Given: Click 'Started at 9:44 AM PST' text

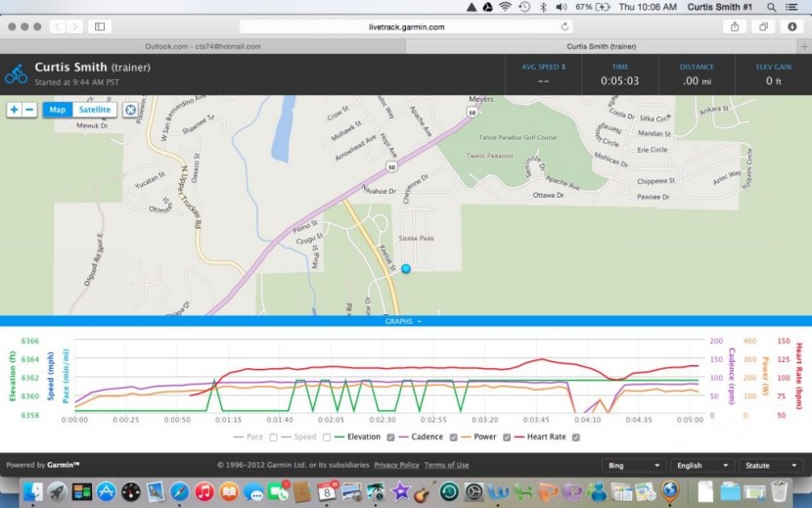Looking at the screenshot, I should (x=76, y=82).
